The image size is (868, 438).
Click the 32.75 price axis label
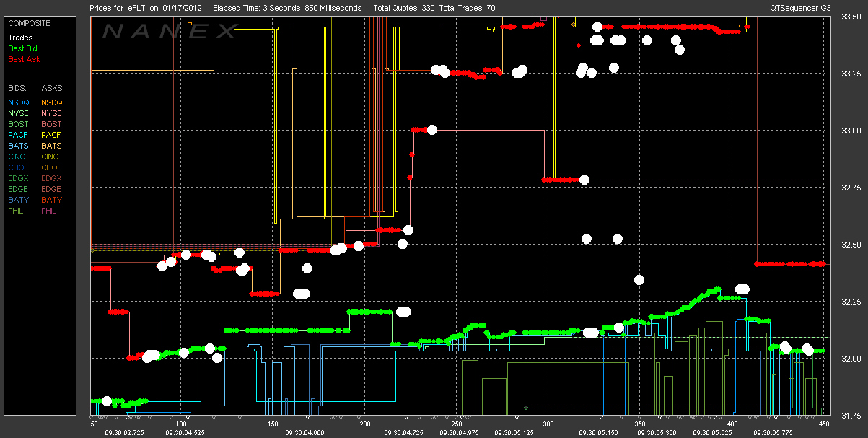[851, 188]
